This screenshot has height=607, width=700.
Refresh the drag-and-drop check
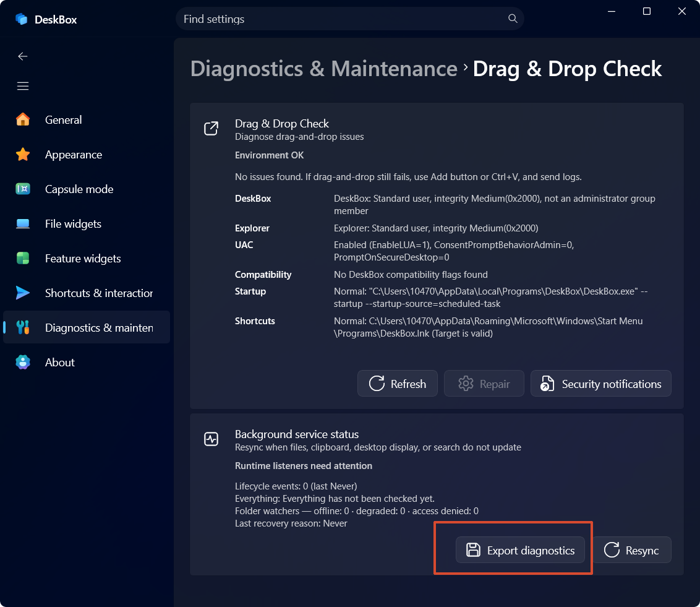398,384
